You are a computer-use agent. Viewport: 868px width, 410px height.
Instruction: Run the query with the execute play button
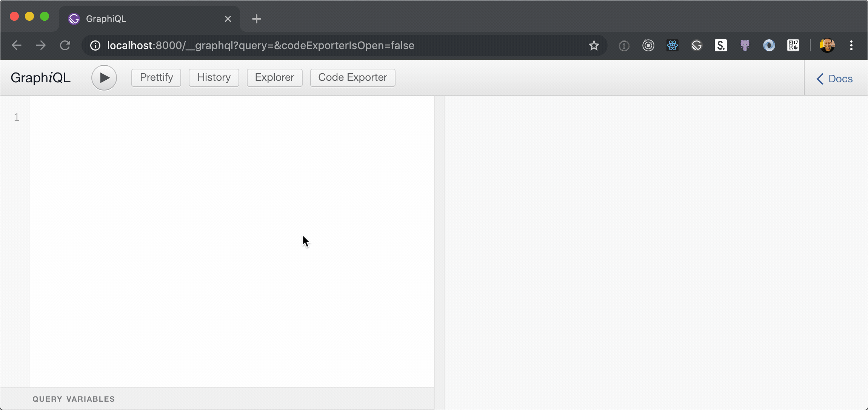[x=104, y=78]
